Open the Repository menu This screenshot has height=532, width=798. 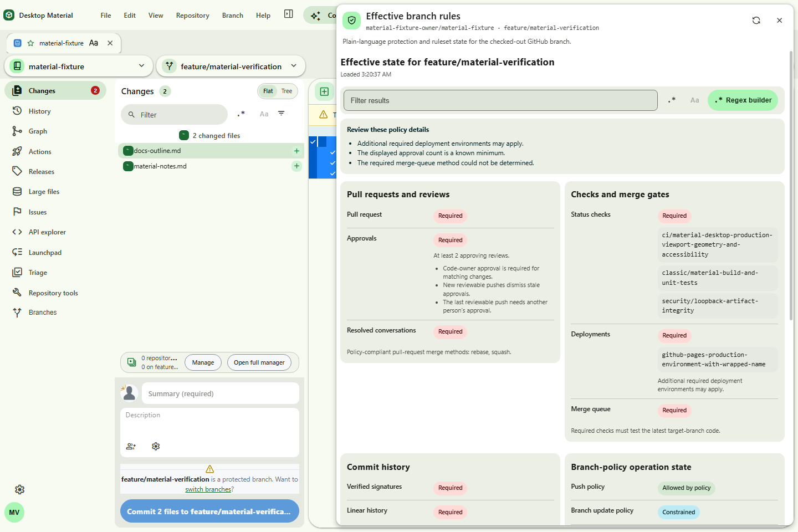[x=193, y=16]
